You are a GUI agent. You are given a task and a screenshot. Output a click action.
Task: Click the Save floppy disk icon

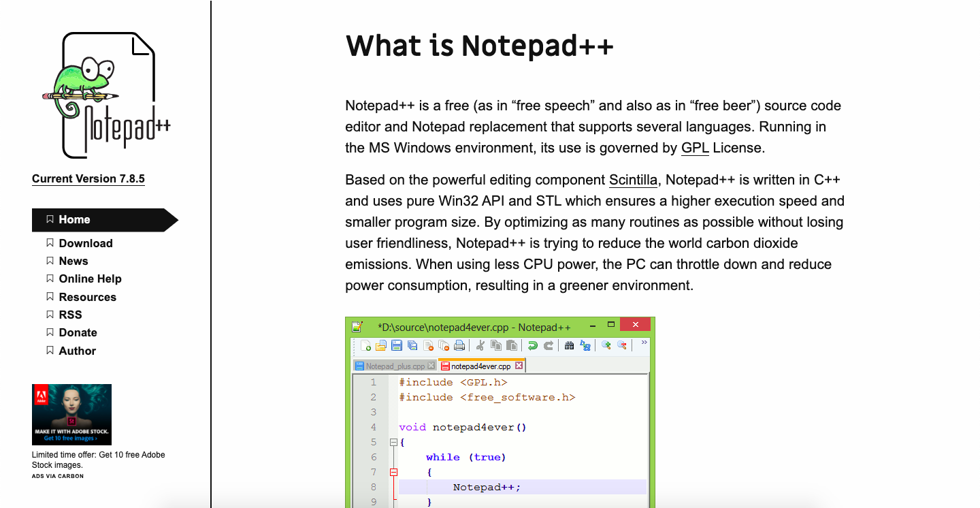[x=397, y=345]
